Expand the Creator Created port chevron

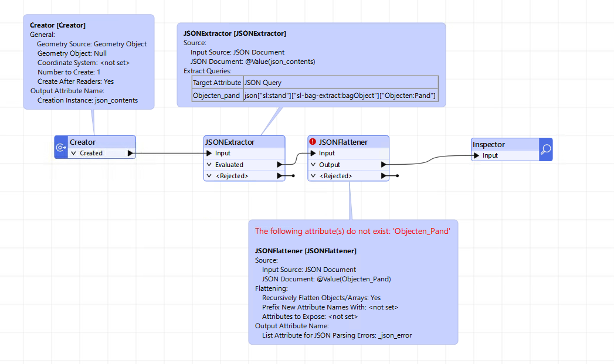coord(73,153)
